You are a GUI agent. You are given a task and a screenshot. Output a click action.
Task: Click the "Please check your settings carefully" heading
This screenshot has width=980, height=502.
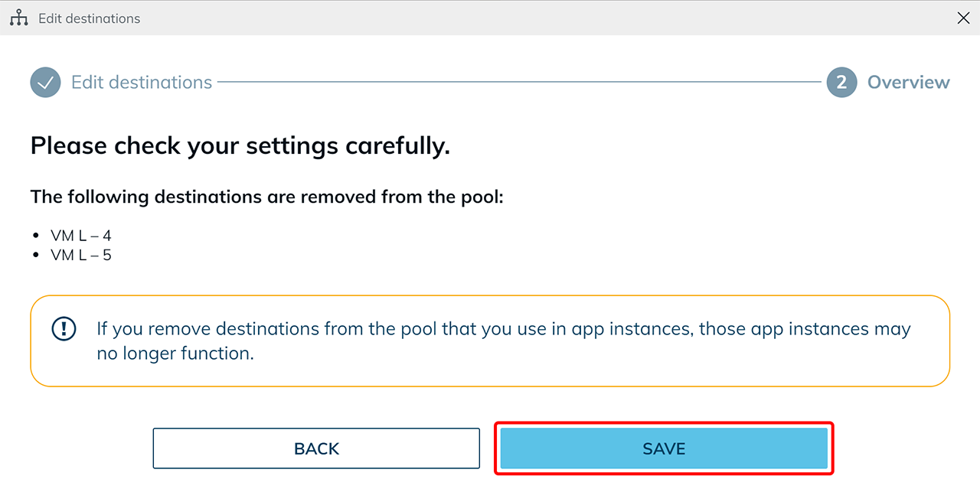pos(240,145)
